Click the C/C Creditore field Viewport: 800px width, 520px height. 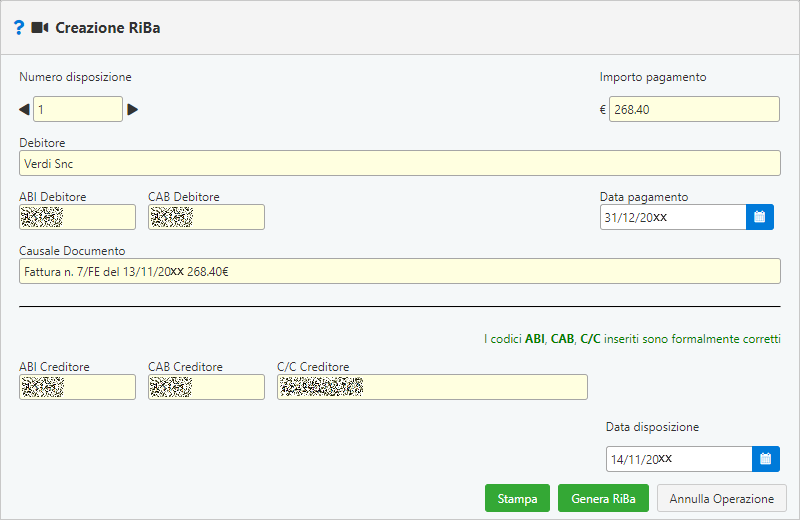432,387
